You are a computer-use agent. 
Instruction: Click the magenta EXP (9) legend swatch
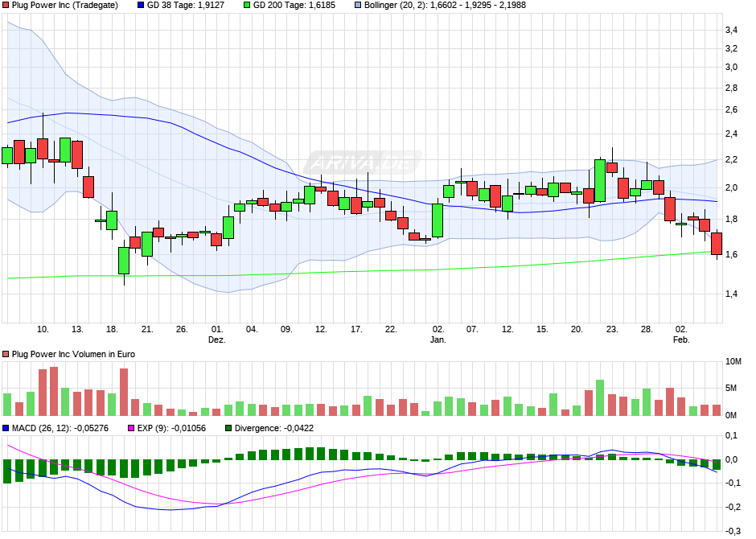(x=131, y=428)
